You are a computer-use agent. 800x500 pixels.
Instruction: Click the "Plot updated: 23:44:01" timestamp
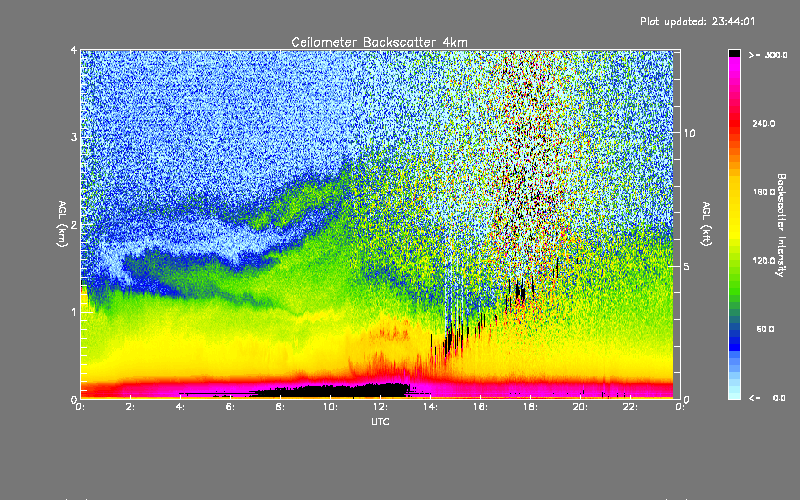[697, 21]
